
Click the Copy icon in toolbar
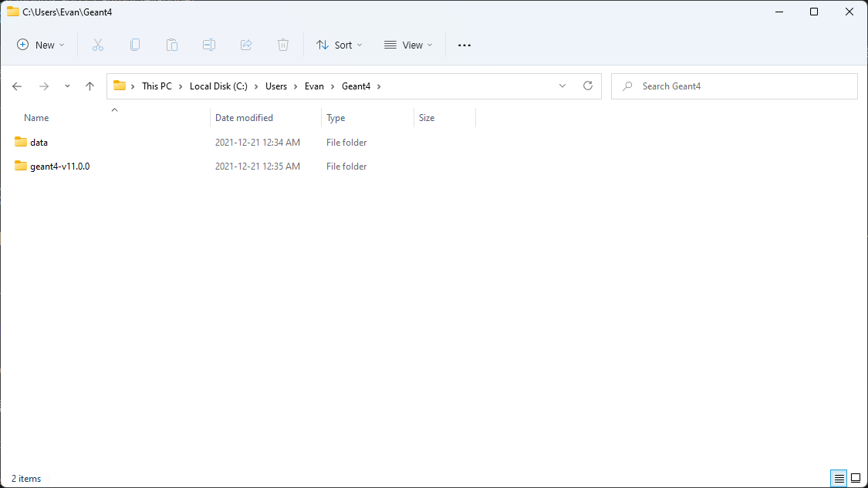(x=135, y=45)
